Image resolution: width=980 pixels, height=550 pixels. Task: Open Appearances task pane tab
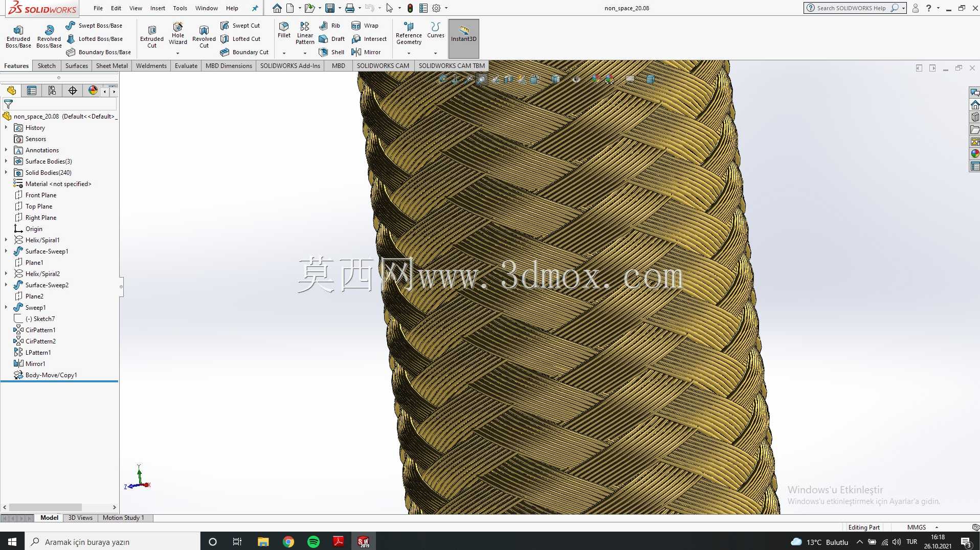pos(975,154)
